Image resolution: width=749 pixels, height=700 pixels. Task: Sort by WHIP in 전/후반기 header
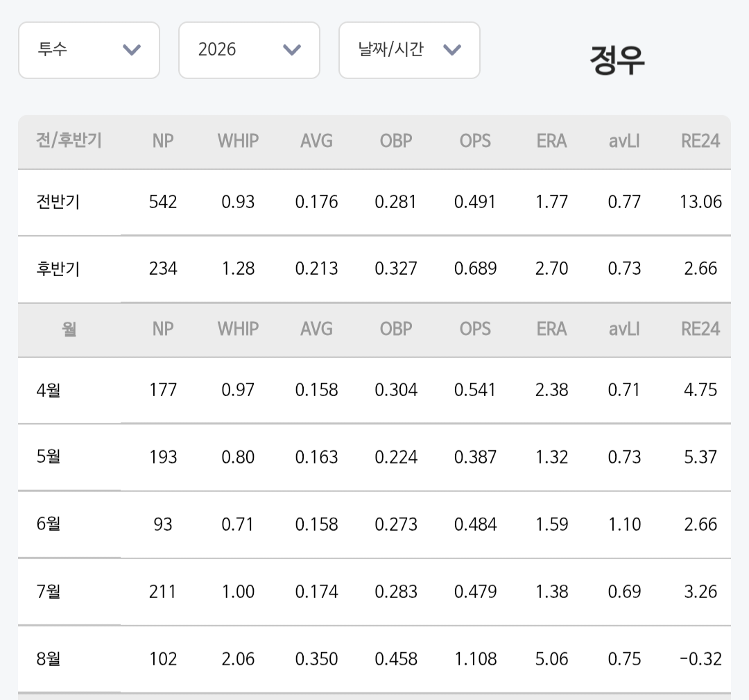click(238, 141)
